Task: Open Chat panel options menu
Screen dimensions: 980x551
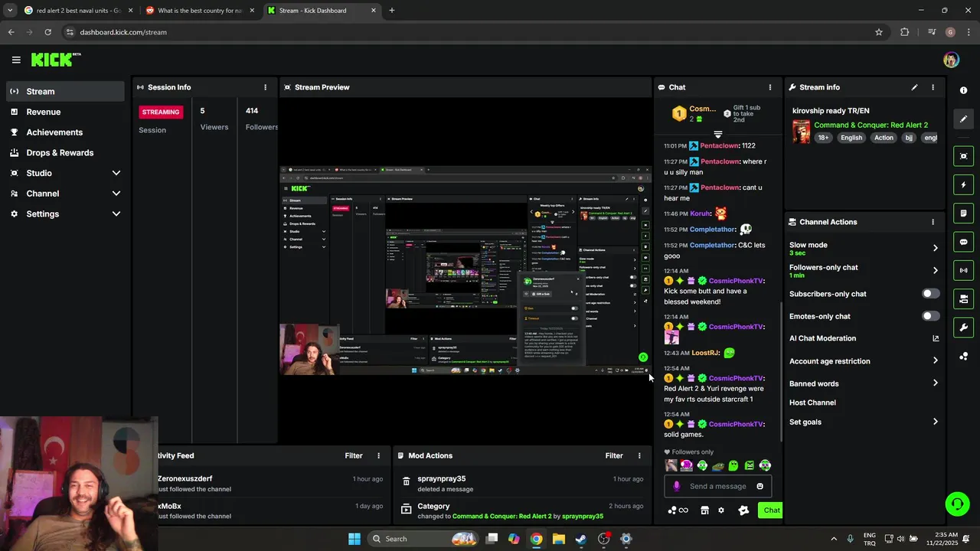Action: [x=770, y=87]
